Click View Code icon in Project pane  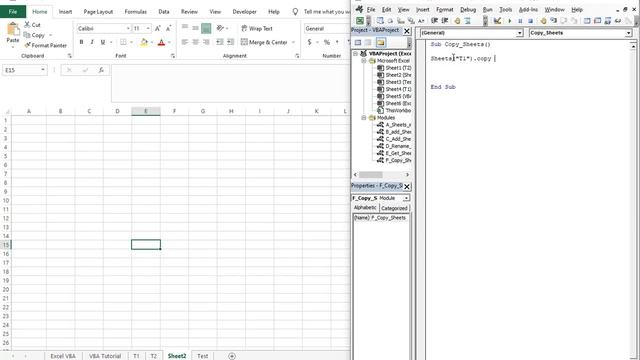tap(358, 42)
